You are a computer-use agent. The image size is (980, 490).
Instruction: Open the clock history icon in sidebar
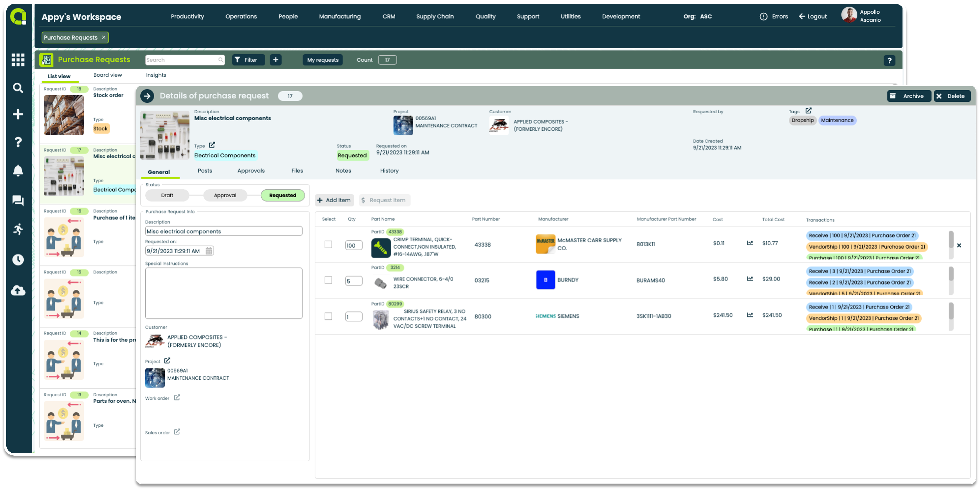[18, 260]
